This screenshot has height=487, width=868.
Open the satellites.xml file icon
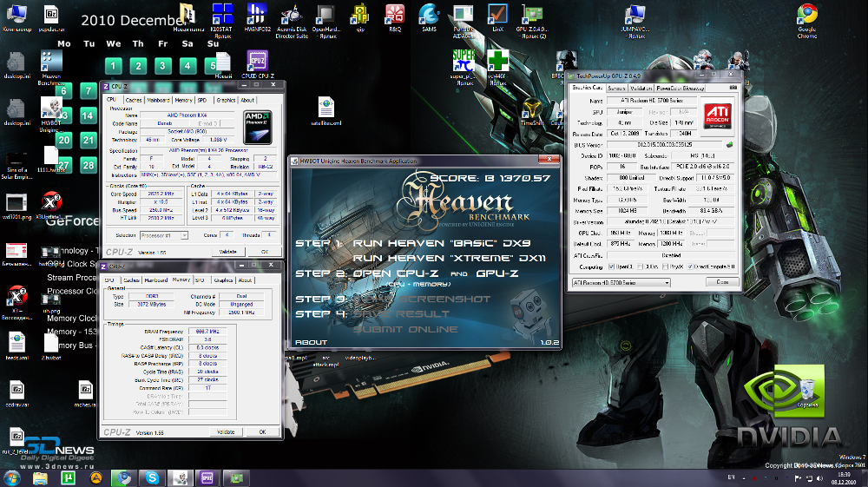click(326, 111)
